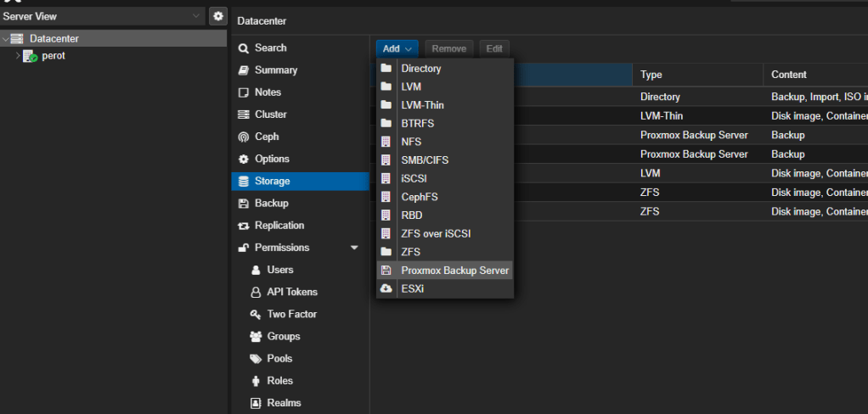Expand the perot node in tree
The height and width of the screenshot is (414, 868).
point(18,56)
